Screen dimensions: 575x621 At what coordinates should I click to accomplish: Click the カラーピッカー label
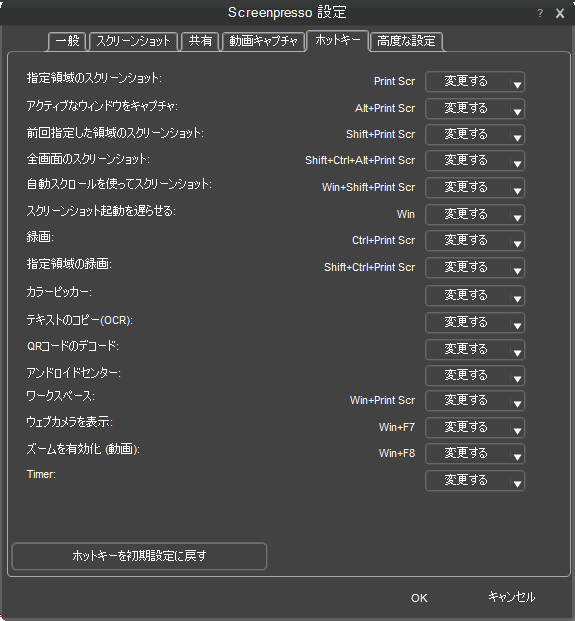[x=59, y=292]
